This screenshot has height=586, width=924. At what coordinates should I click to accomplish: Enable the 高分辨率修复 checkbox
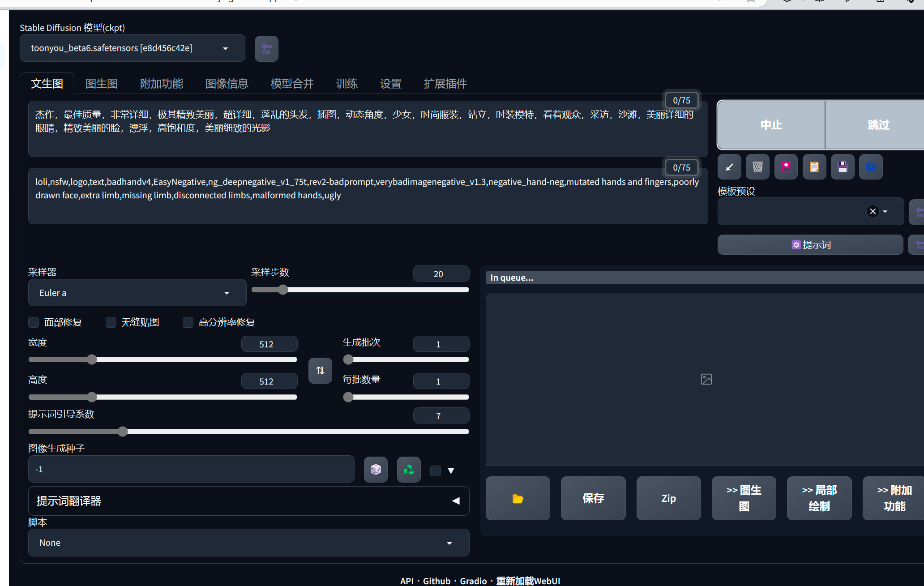(x=188, y=322)
